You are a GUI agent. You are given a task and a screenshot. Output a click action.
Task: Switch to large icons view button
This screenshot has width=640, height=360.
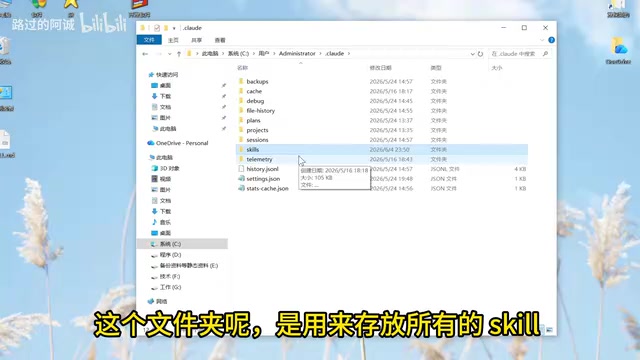[549, 329]
